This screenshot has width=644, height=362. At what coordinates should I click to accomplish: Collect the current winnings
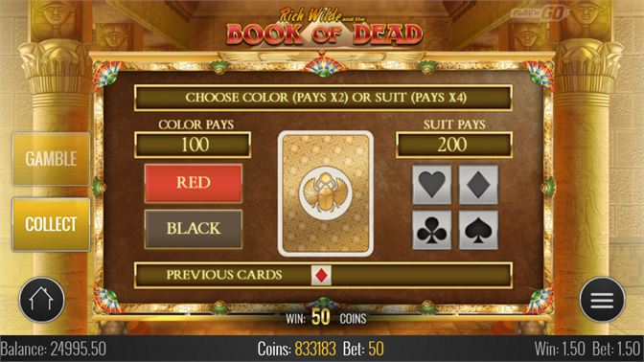click(x=51, y=224)
